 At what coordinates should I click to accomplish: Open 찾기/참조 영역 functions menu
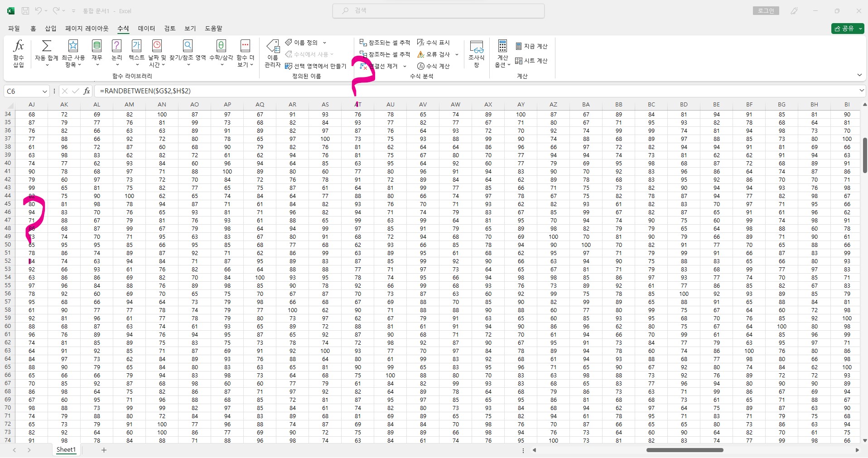[x=188, y=53]
